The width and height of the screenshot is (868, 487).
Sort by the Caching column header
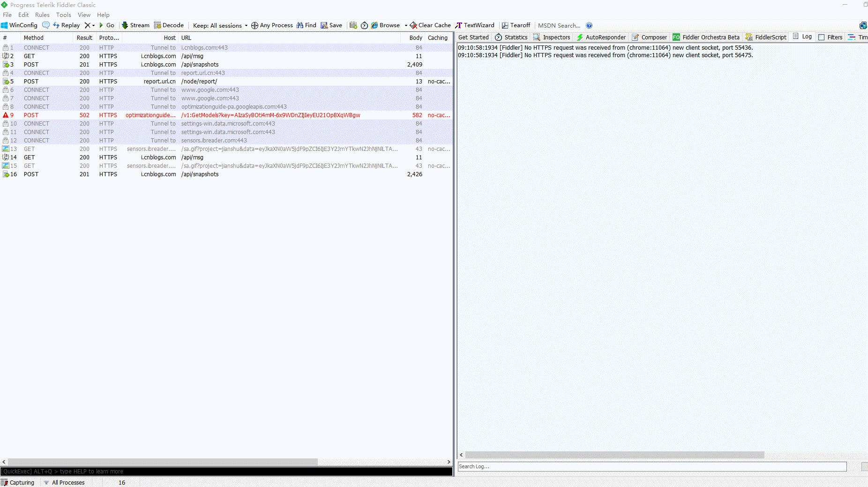[x=438, y=38]
